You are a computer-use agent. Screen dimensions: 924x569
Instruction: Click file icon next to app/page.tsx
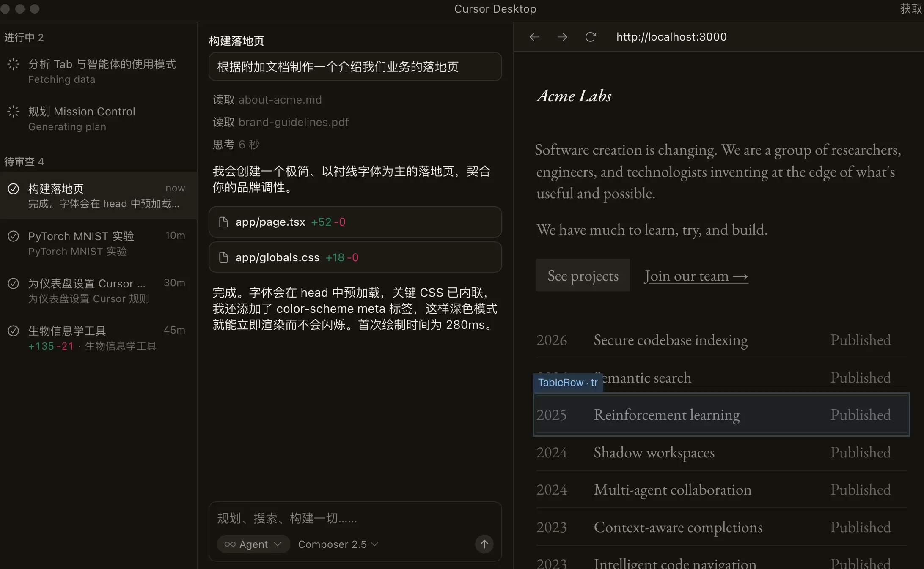223,222
